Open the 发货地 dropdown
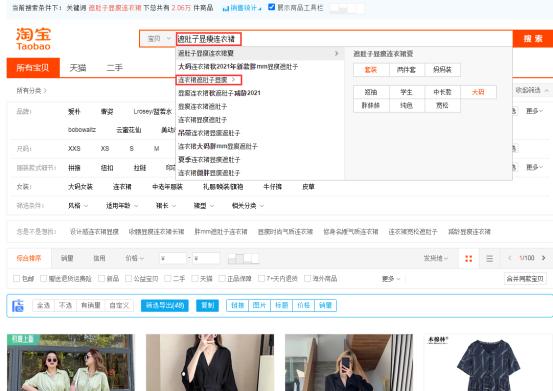The image size is (553, 391). coord(436,258)
